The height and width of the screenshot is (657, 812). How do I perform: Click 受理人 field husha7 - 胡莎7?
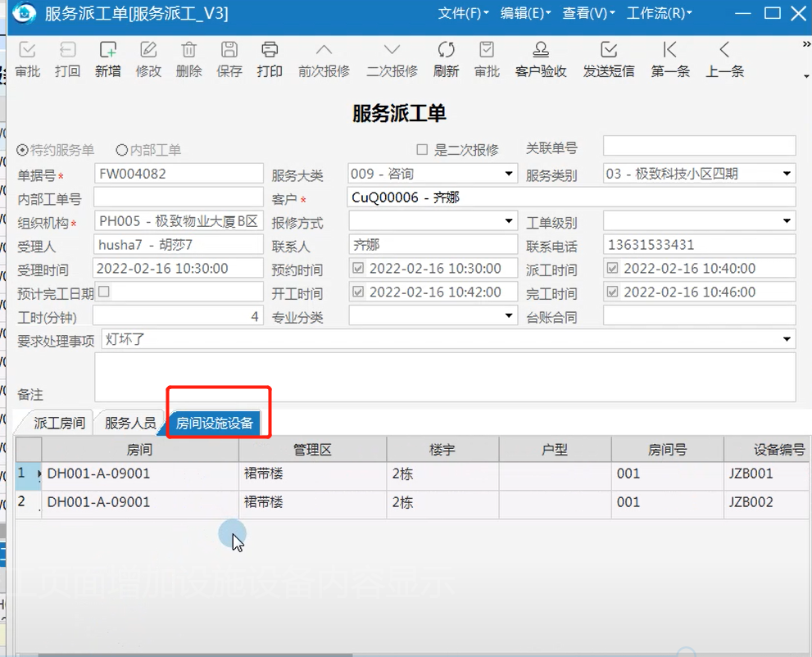(179, 244)
